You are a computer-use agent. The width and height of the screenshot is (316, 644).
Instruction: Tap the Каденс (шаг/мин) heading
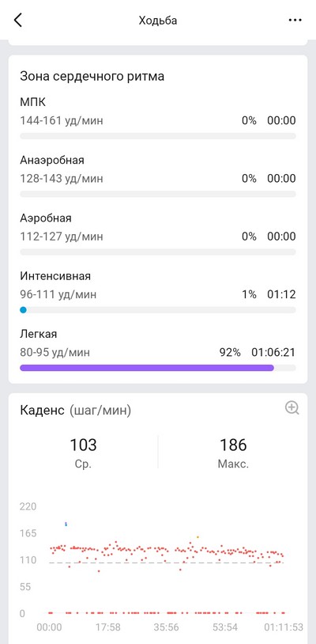click(75, 411)
